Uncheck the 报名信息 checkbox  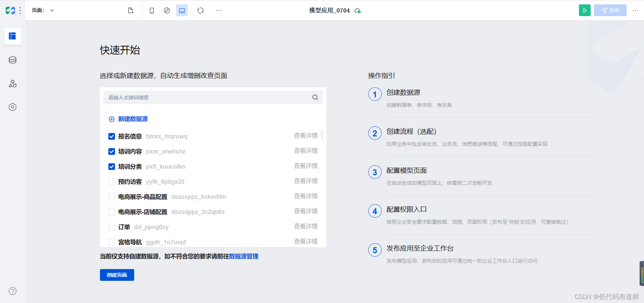[112, 136]
